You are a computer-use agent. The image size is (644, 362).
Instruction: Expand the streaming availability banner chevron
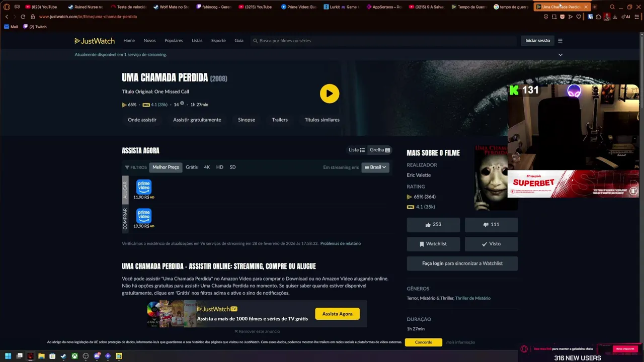click(560, 55)
